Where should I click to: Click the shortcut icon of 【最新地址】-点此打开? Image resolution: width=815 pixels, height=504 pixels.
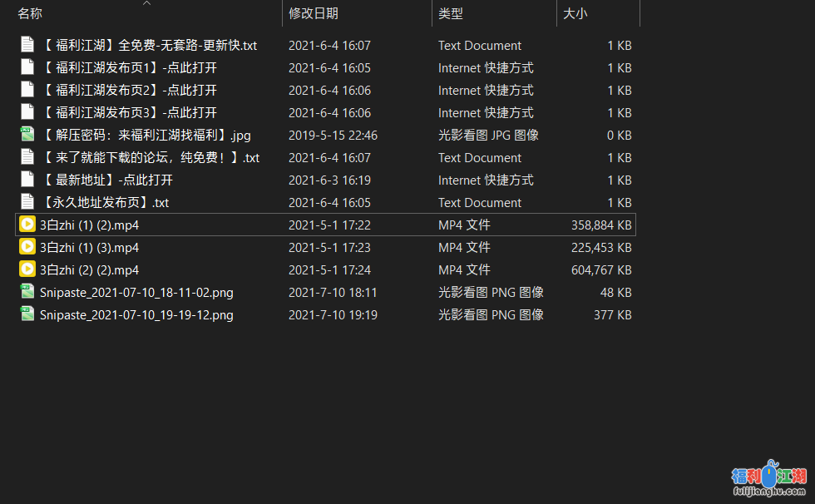[27, 180]
